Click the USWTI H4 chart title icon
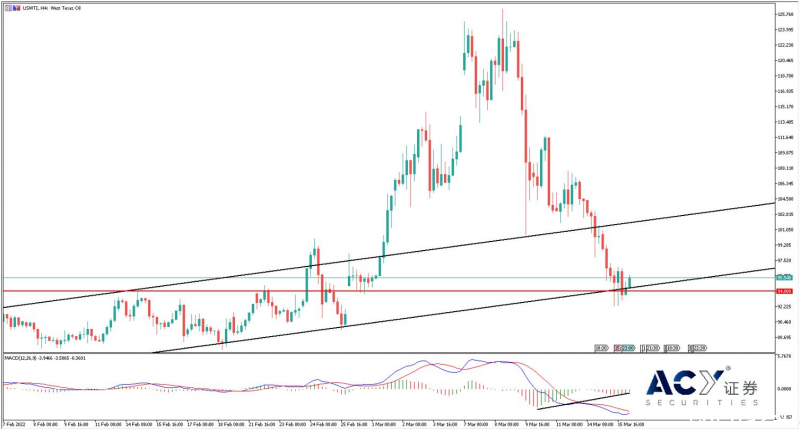800x431 pixels. pos(12,8)
